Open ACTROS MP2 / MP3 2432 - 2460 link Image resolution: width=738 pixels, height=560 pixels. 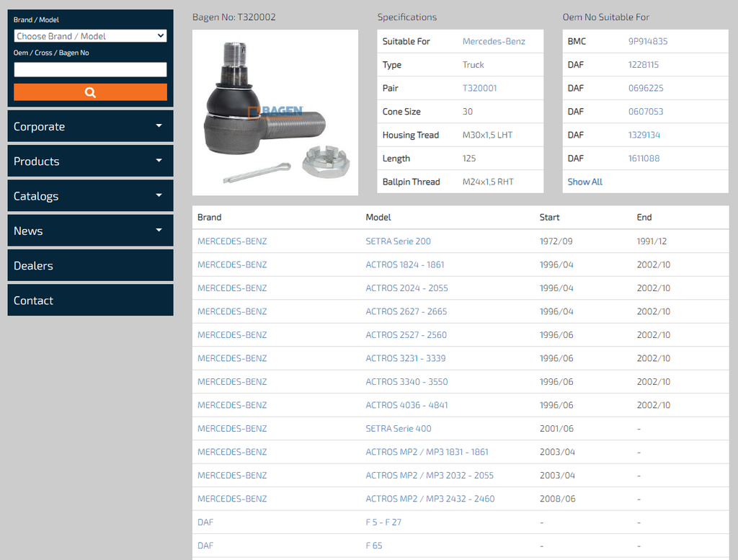click(x=430, y=499)
